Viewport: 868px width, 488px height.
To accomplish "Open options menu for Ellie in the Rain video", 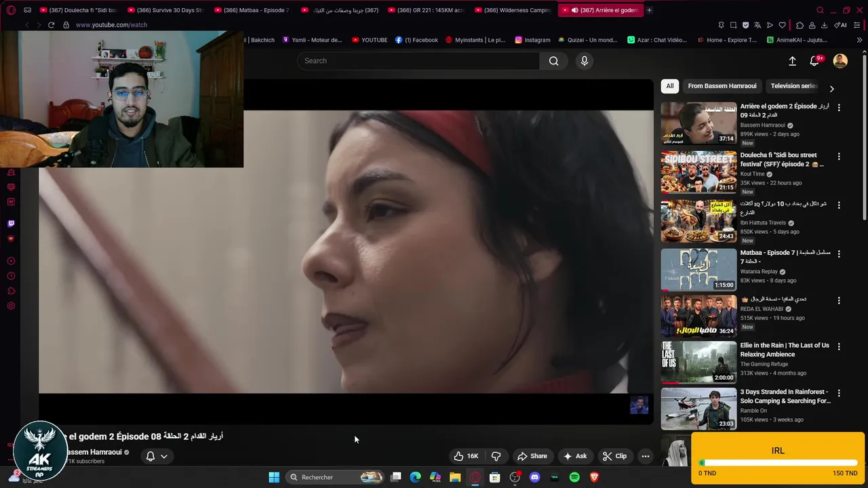I will click(839, 346).
